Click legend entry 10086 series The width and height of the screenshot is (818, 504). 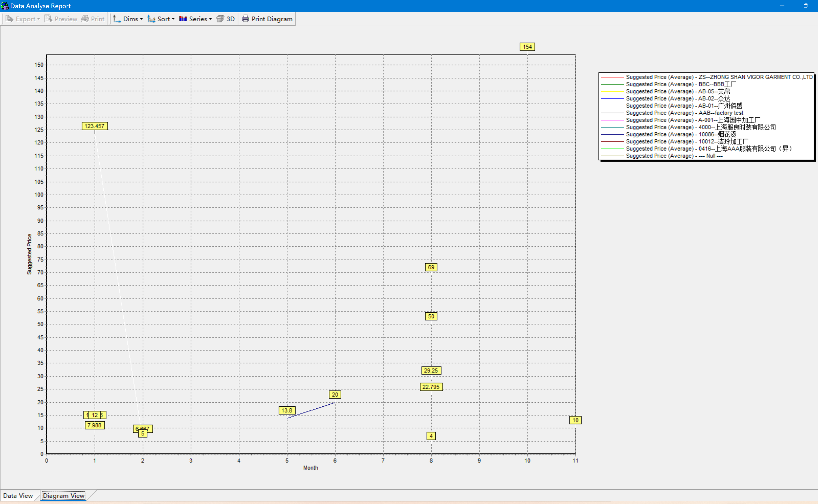click(x=681, y=134)
